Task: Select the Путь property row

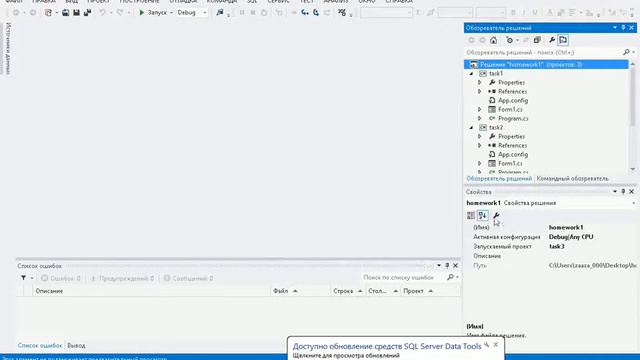Action: pos(550,265)
